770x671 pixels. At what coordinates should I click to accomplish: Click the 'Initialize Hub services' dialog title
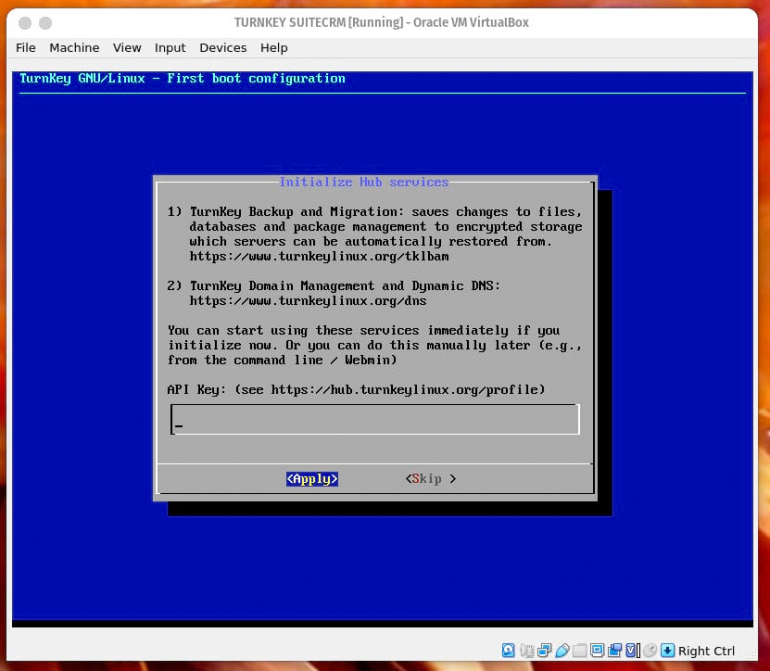point(364,182)
